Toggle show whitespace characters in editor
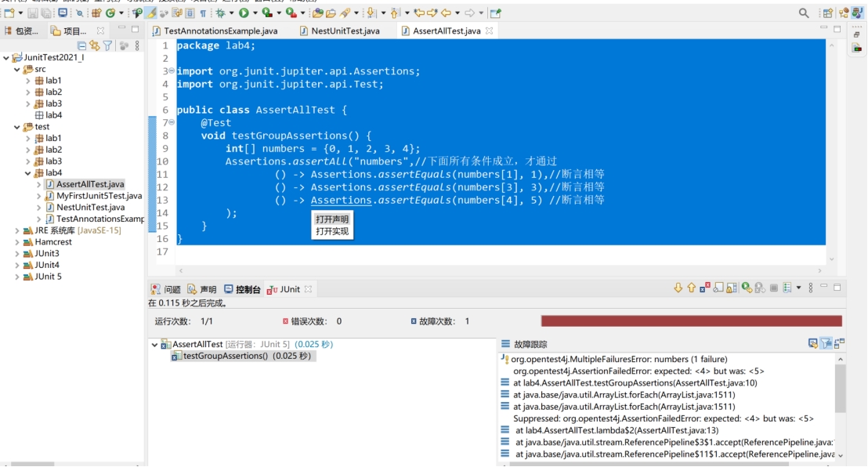868x467 pixels. 203,12
